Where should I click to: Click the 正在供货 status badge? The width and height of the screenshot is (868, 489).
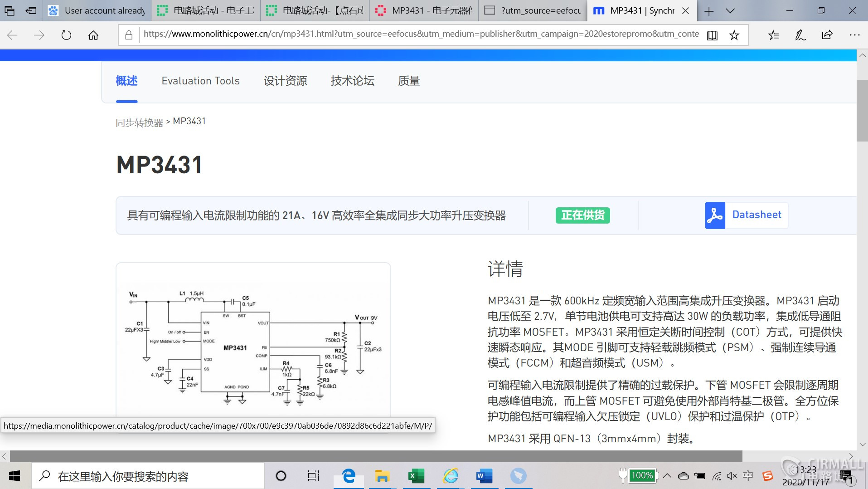click(x=582, y=215)
